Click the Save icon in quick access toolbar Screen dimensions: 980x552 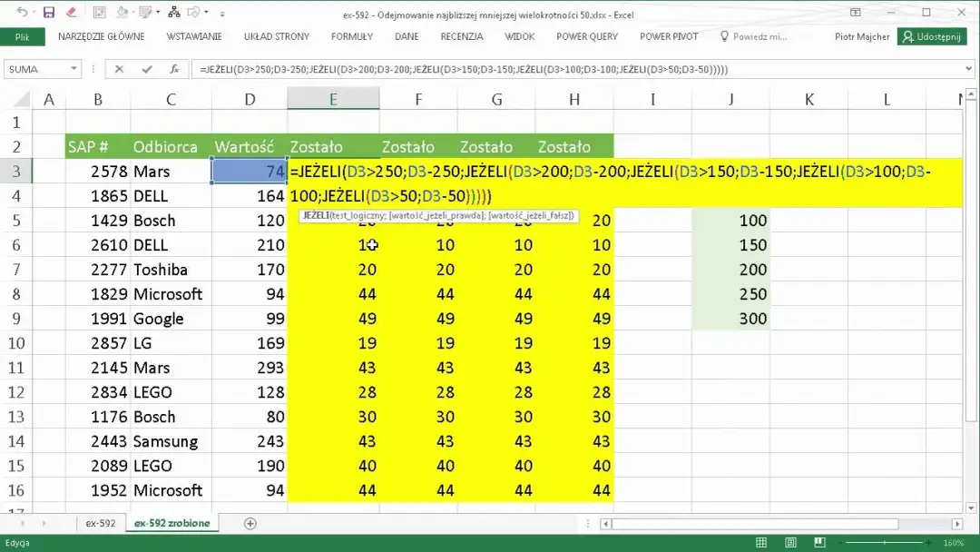(49, 13)
